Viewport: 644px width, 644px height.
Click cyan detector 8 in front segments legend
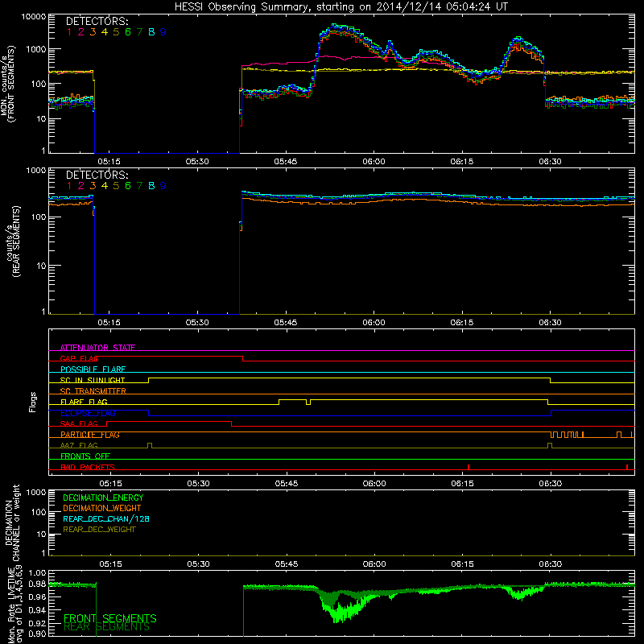pos(151,32)
